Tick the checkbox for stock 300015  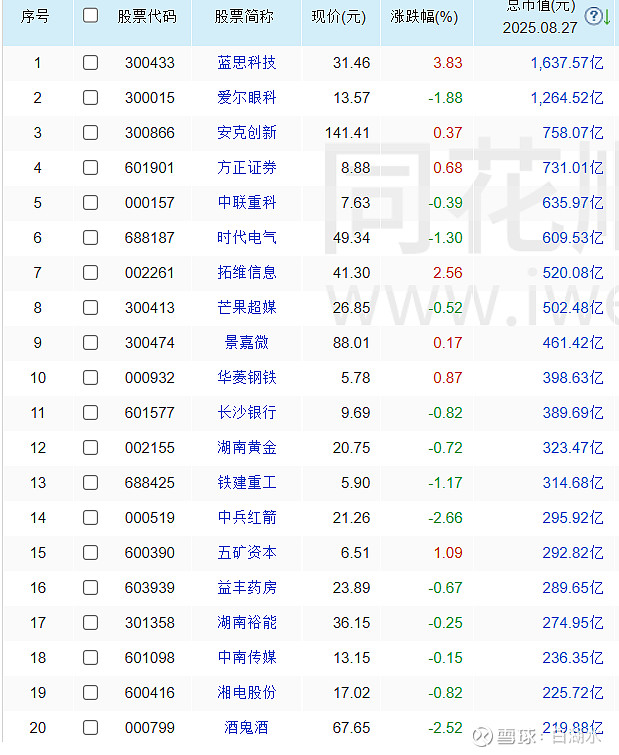click(x=90, y=98)
